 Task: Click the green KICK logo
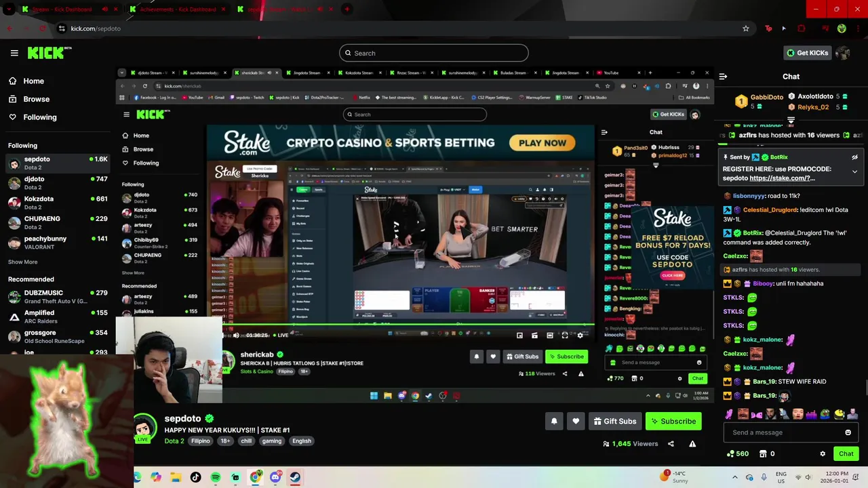click(x=49, y=53)
